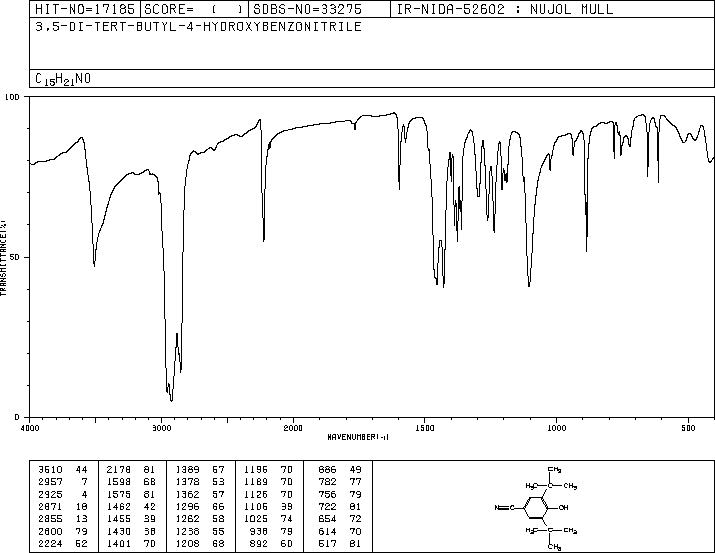Click the WAVENUMBER axis title
The image size is (715, 553).
tap(358, 437)
